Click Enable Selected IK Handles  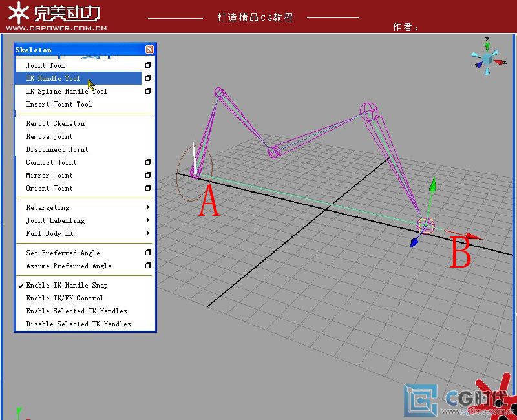tap(76, 311)
